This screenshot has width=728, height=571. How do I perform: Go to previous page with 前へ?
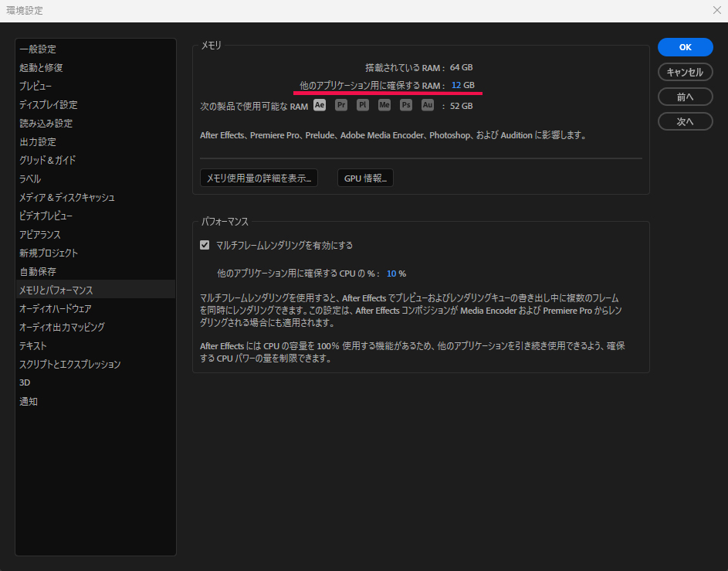tap(685, 97)
